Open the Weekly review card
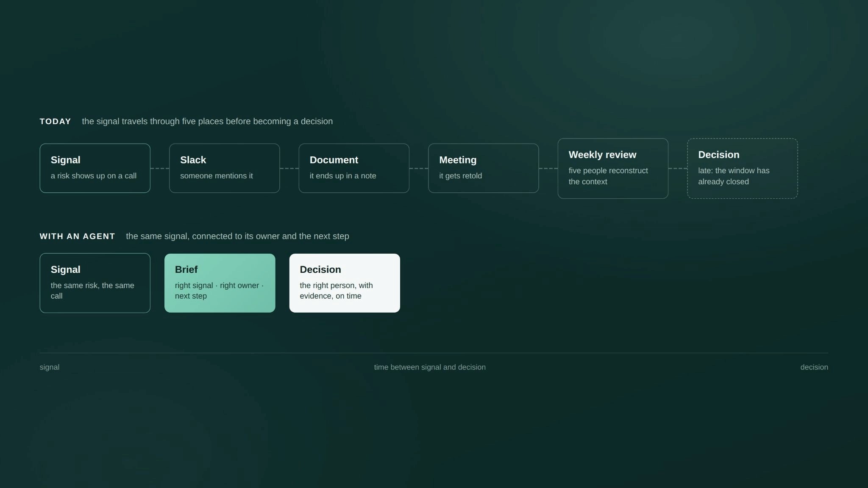 coord(613,168)
